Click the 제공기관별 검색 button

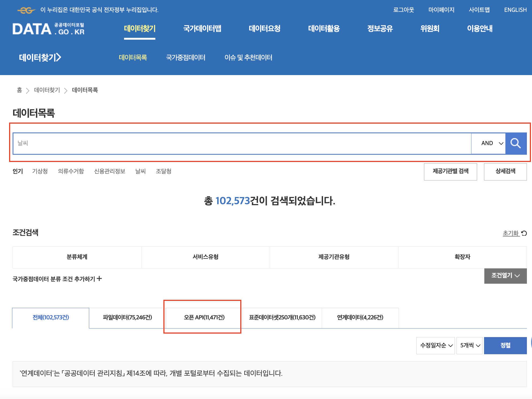point(450,171)
